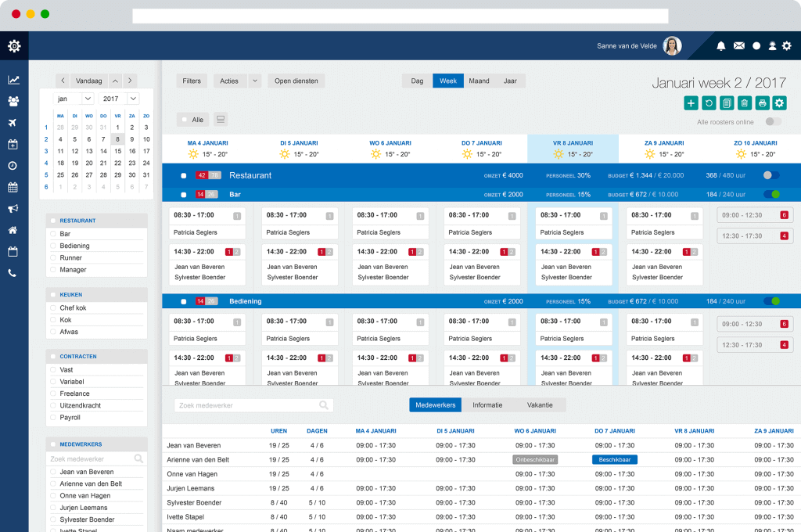Select the airplane vacation icon in sidebar

pyautogui.click(x=13, y=123)
